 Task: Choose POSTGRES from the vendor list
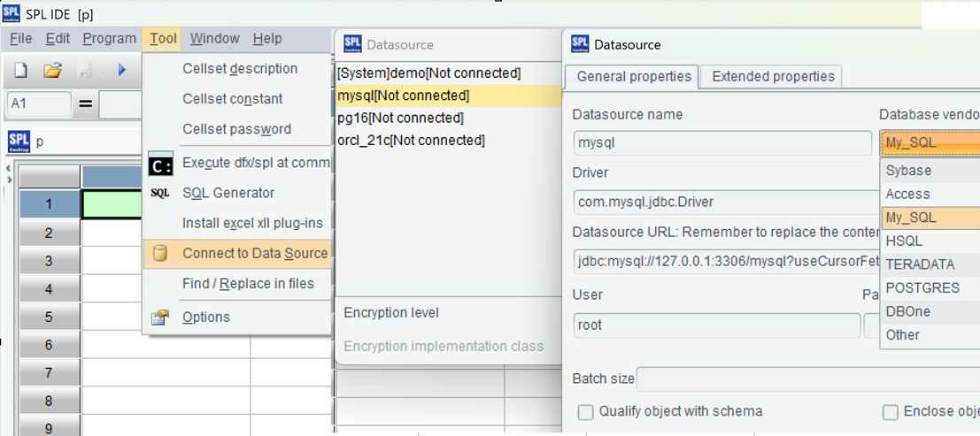[x=922, y=287]
